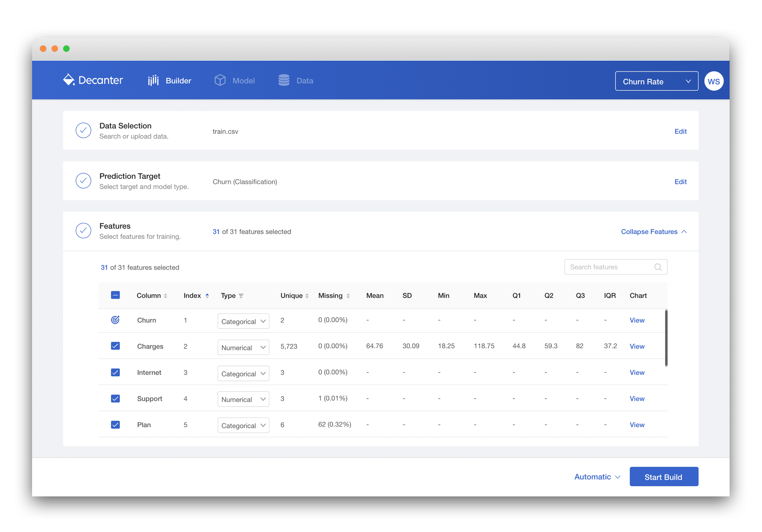Click the macOS green maximize button

66,49
